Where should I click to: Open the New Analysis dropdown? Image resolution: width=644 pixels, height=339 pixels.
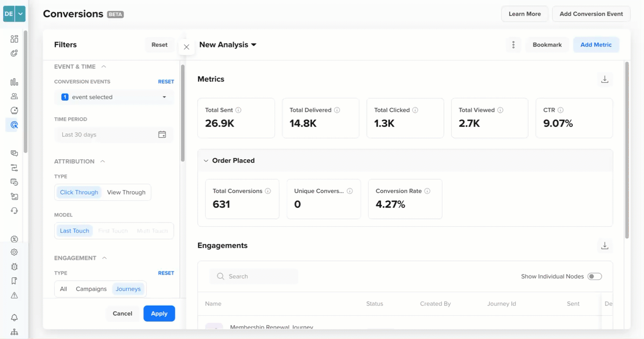[228, 45]
